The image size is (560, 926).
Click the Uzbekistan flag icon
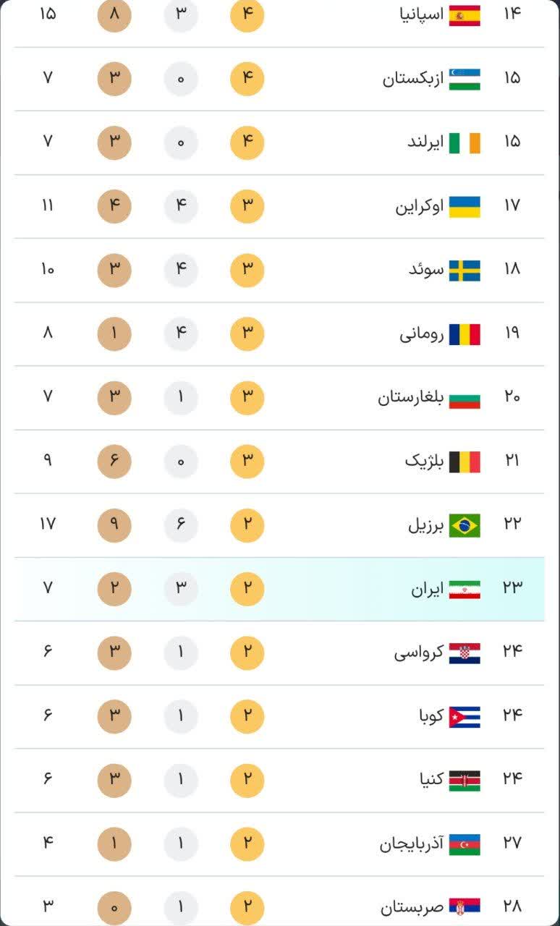click(x=464, y=79)
